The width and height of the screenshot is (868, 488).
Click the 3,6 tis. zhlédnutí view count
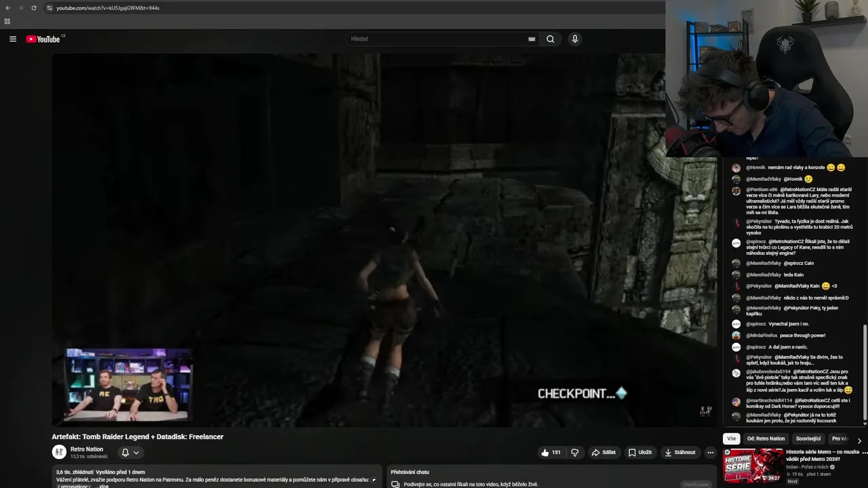[75, 472]
